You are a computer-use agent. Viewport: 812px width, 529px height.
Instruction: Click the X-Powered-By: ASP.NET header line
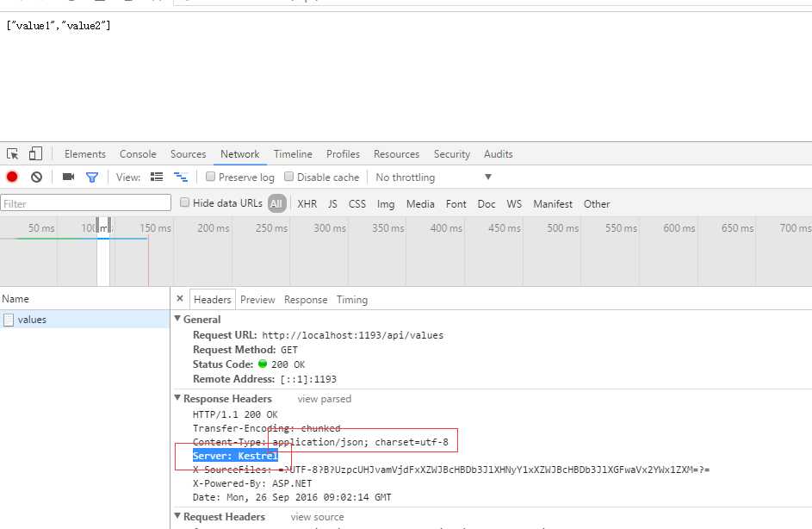click(252, 482)
